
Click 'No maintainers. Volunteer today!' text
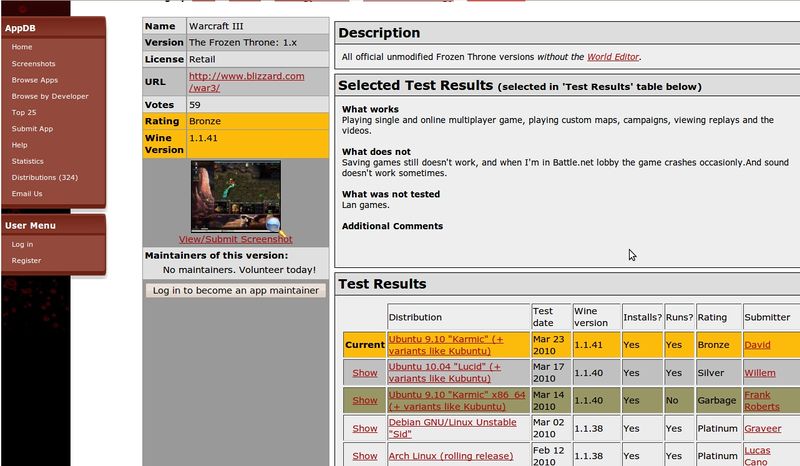pos(239,270)
